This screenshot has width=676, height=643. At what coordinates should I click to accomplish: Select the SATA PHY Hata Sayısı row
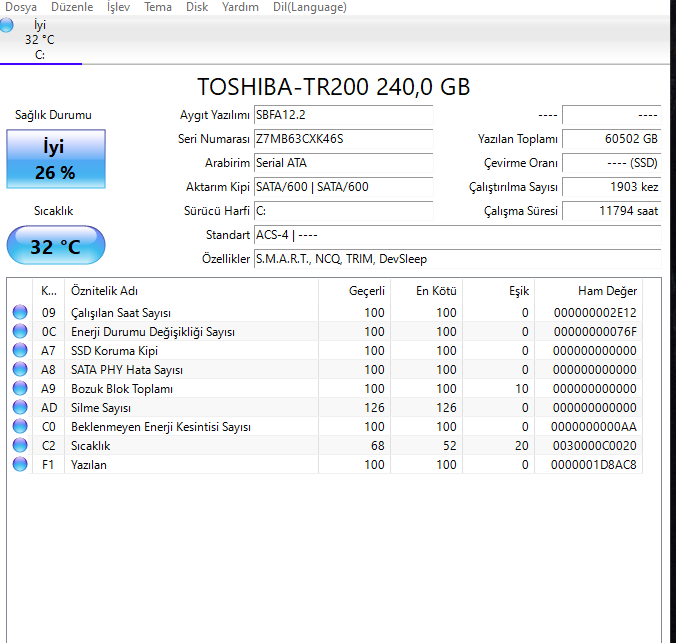325,369
